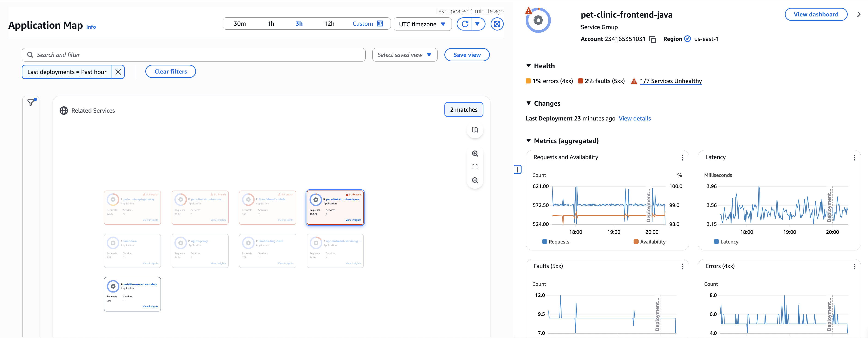Click the View dashboard button
Image resolution: width=868 pixels, height=339 pixels.
pos(816,14)
